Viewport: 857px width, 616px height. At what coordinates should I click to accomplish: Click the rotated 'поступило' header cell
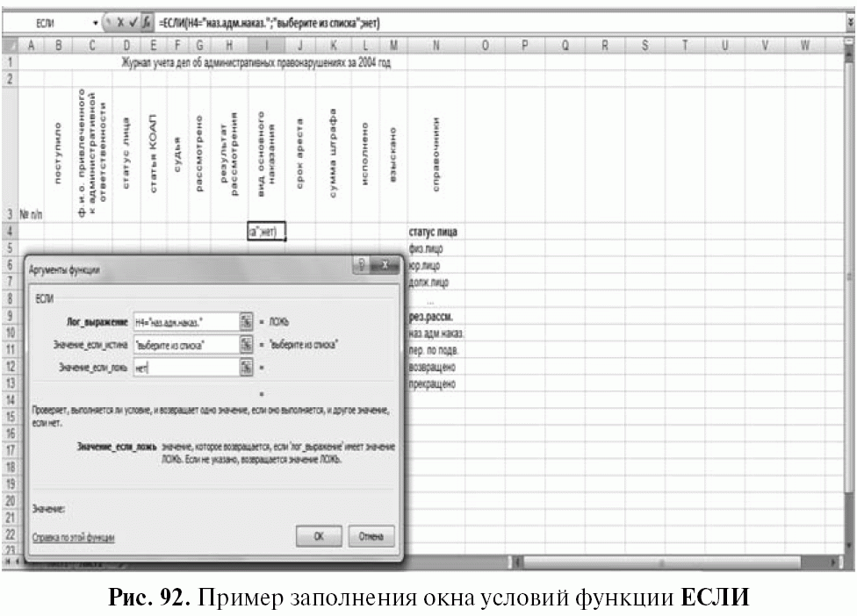58,154
